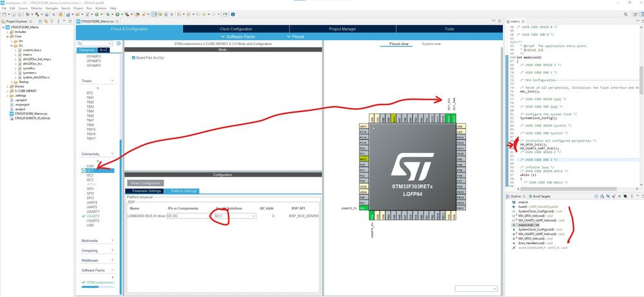Image resolution: width=644 pixels, height=297 pixels.
Task: Select TIM1 in the Timers list
Action: (x=90, y=98)
